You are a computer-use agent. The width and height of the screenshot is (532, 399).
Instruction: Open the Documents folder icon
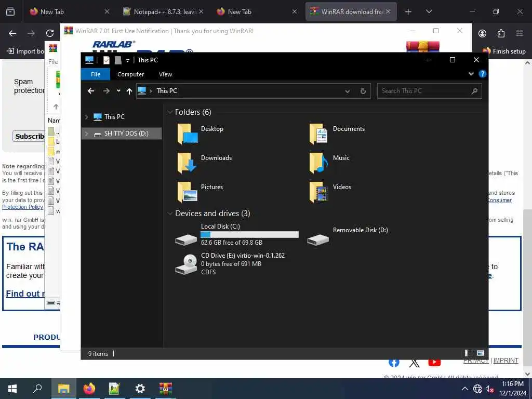[x=318, y=134]
